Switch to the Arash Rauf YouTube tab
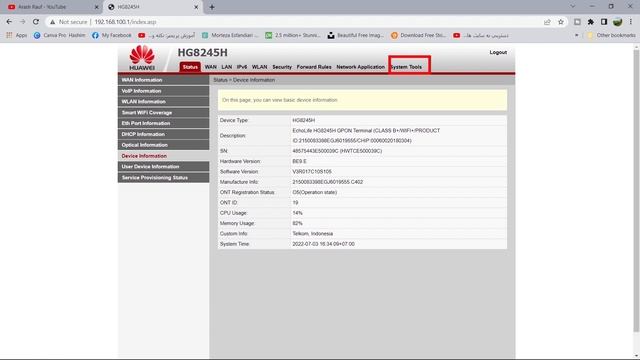This screenshot has height=360, width=640. tap(50, 7)
